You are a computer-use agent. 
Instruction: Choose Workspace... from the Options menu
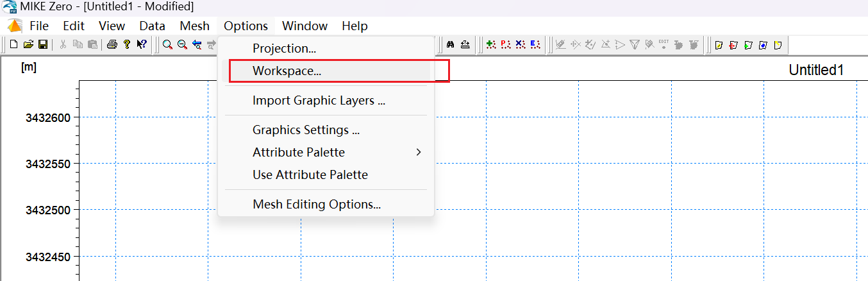(326, 71)
